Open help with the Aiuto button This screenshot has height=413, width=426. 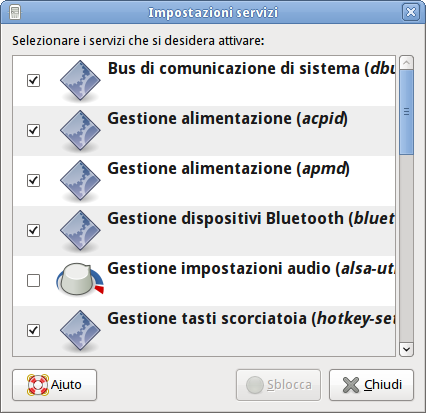[x=55, y=385]
